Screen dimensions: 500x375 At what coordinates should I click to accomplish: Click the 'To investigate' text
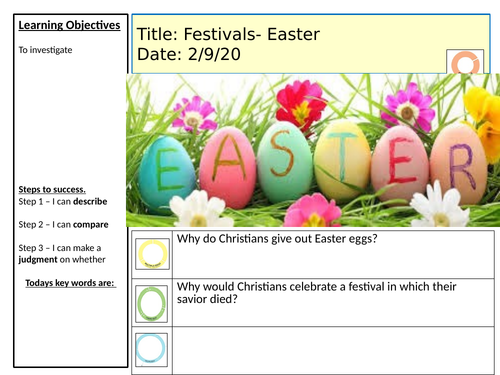[x=45, y=50]
